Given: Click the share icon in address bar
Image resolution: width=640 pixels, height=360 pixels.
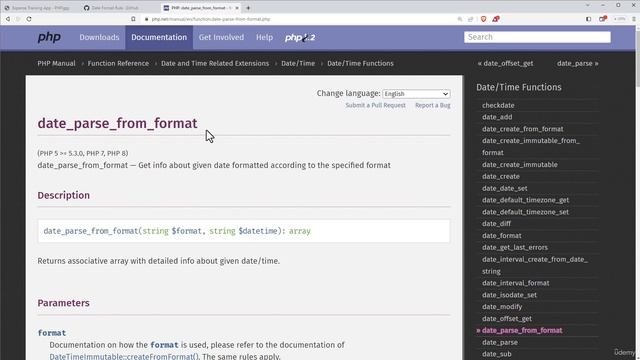Looking at the screenshot, I should coord(471,19).
